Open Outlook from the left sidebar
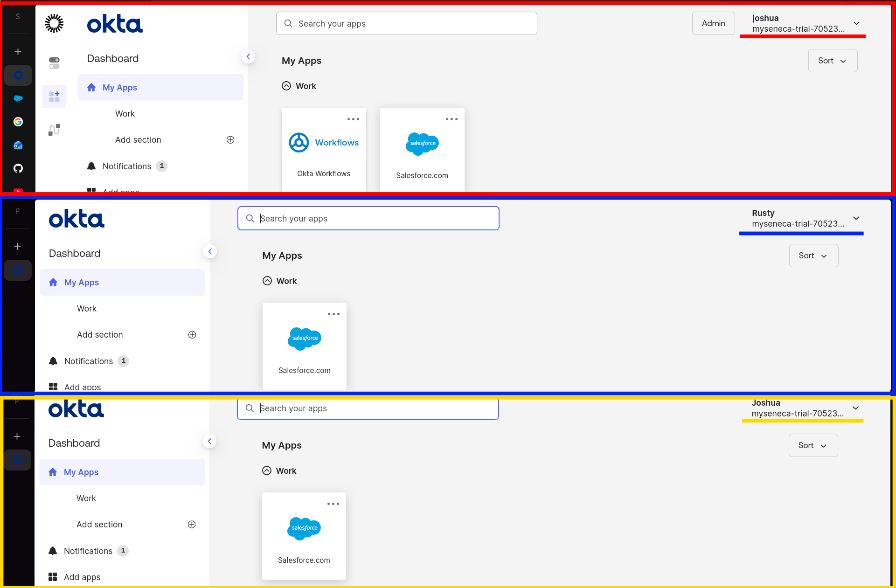 [18, 145]
